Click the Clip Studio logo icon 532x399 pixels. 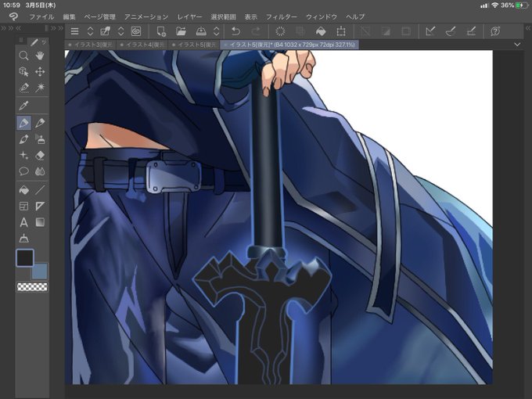13,16
